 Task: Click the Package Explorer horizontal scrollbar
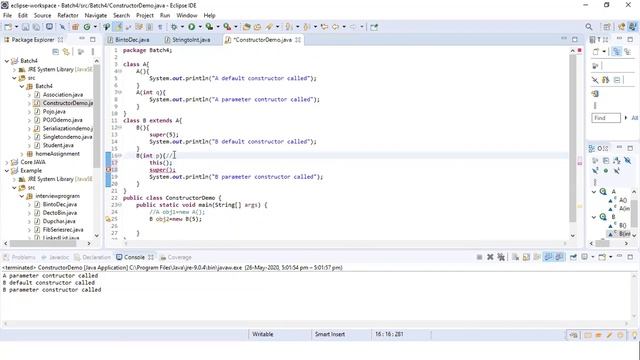[43, 243]
